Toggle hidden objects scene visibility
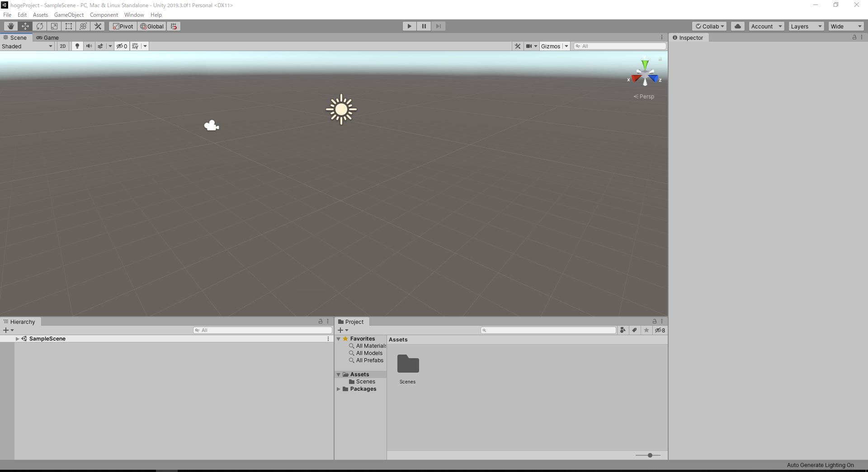Screen dimensions: 868x472 tap(122, 46)
